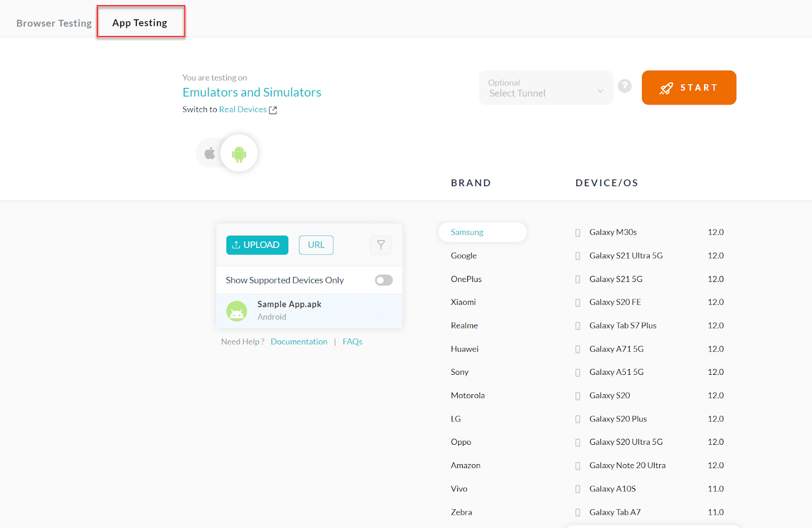Click the START button
This screenshot has height=528, width=812.
[689, 87]
